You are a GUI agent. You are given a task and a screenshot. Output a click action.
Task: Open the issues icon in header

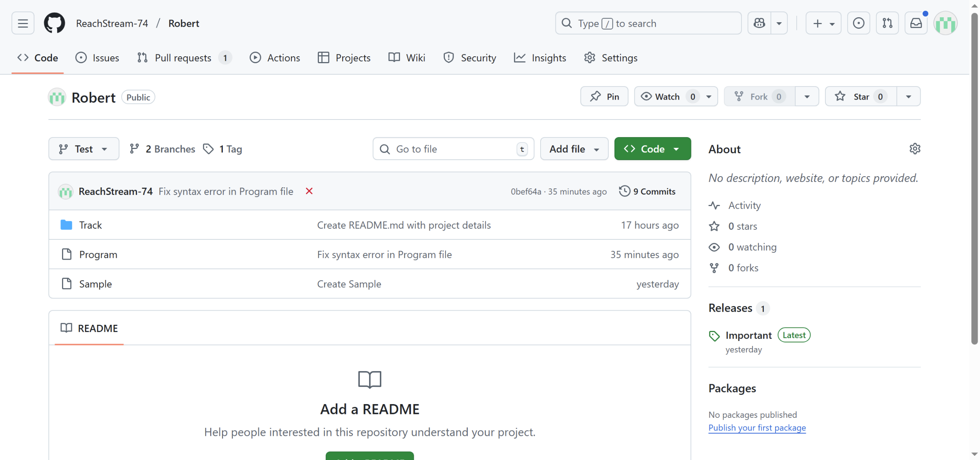point(858,23)
